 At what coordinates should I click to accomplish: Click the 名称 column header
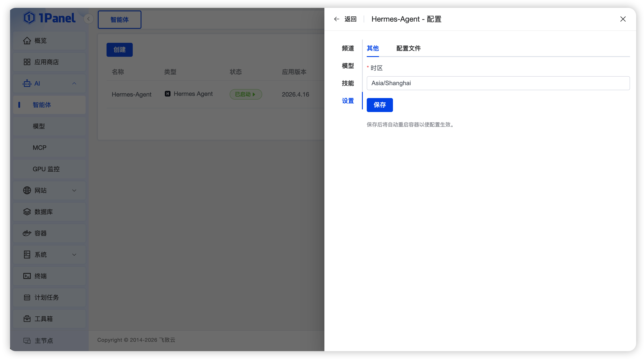pos(118,72)
